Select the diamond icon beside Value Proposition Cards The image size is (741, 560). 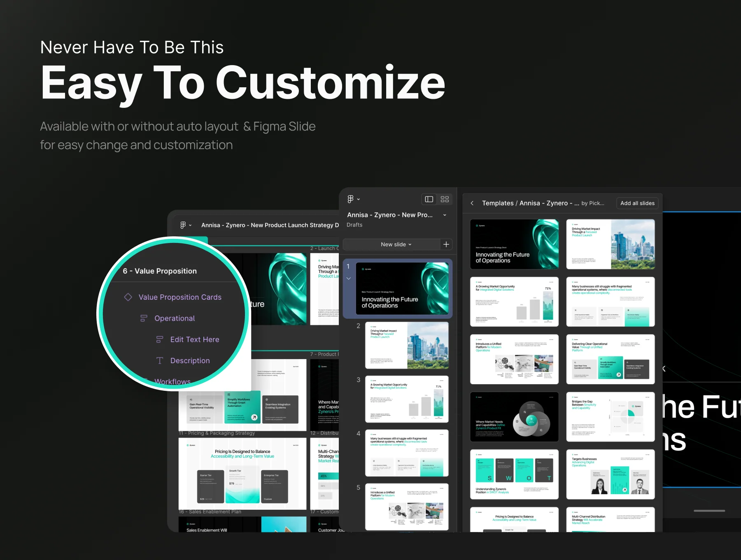click(x=128, y=297)
